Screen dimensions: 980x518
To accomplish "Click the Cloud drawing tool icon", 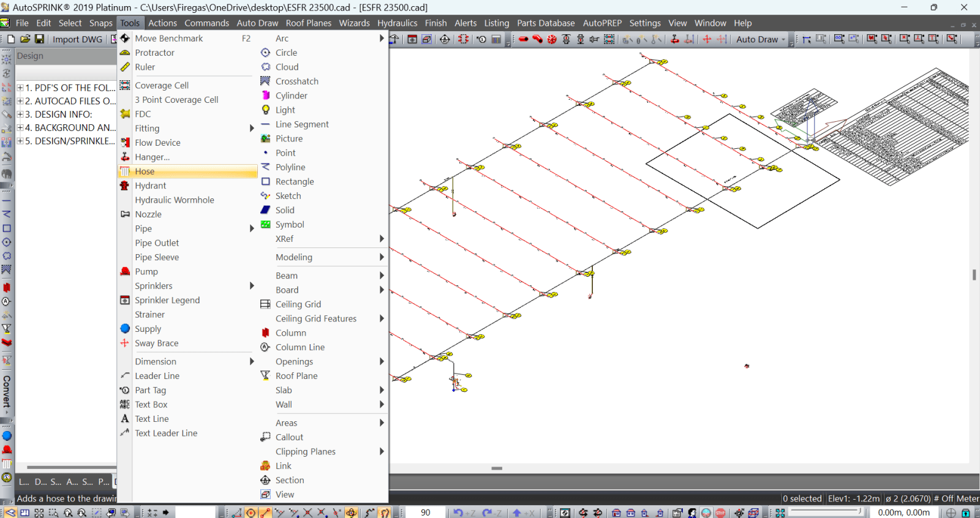I will tap(266, 67).
